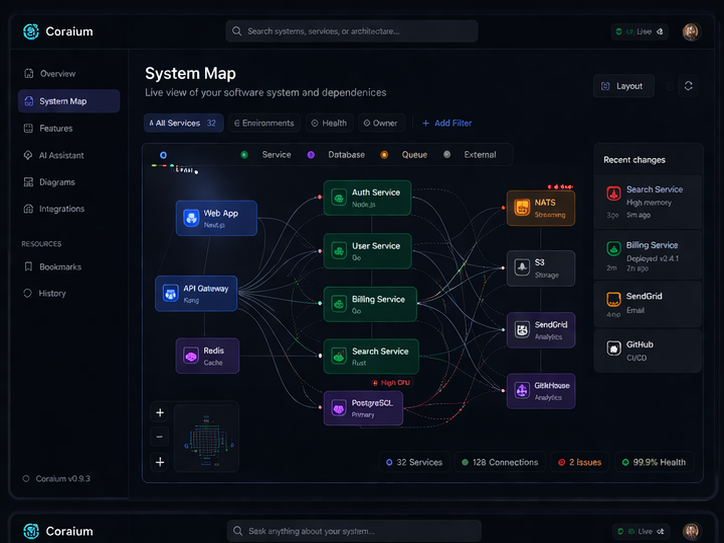Open the user avatar in the top header
Viewport: 724px width, 543px height.
pos(690,32)
